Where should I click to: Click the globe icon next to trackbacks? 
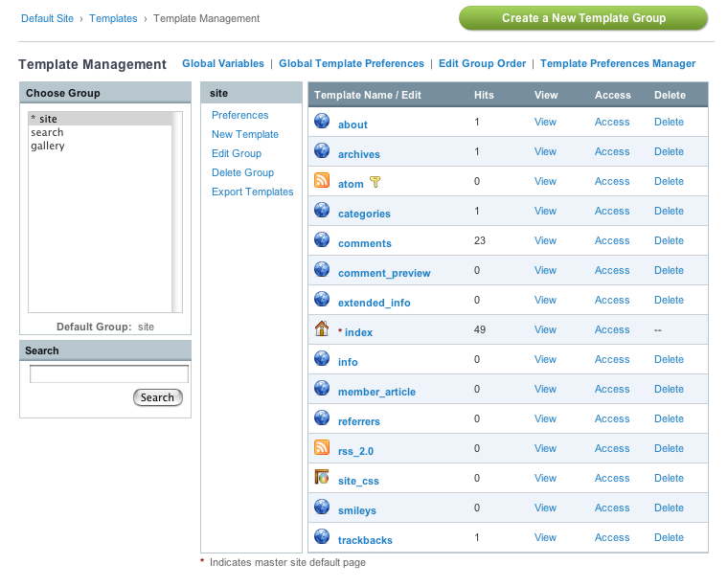coord(322,537)
